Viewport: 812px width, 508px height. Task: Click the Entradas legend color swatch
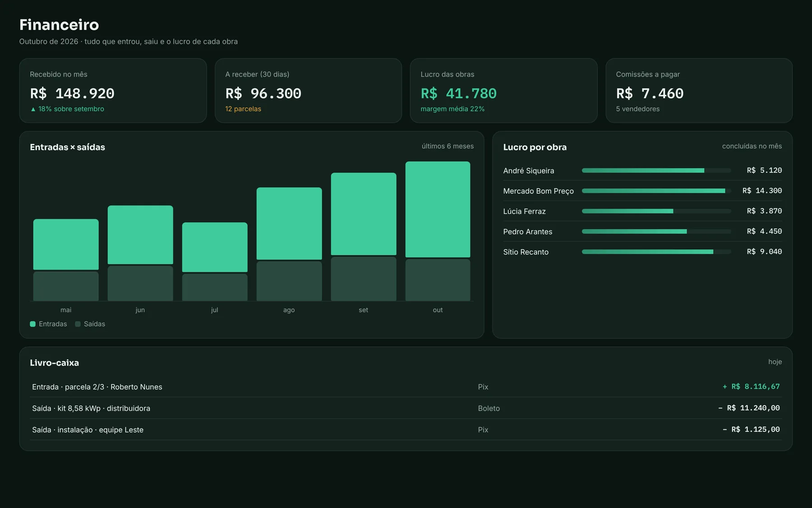[32, 324]
